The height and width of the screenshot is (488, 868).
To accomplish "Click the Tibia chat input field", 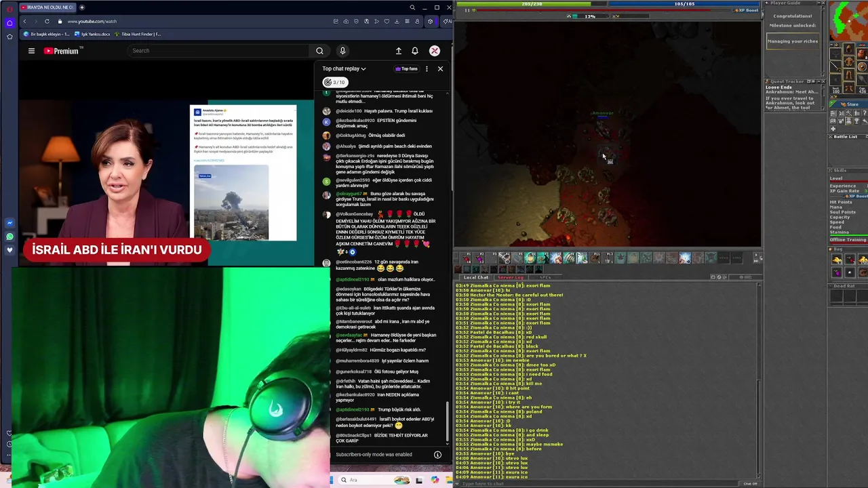I will click(x=597, y=483).
